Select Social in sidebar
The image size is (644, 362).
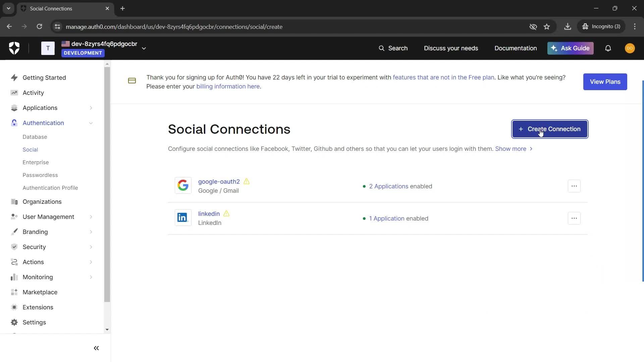click(30, 149)
